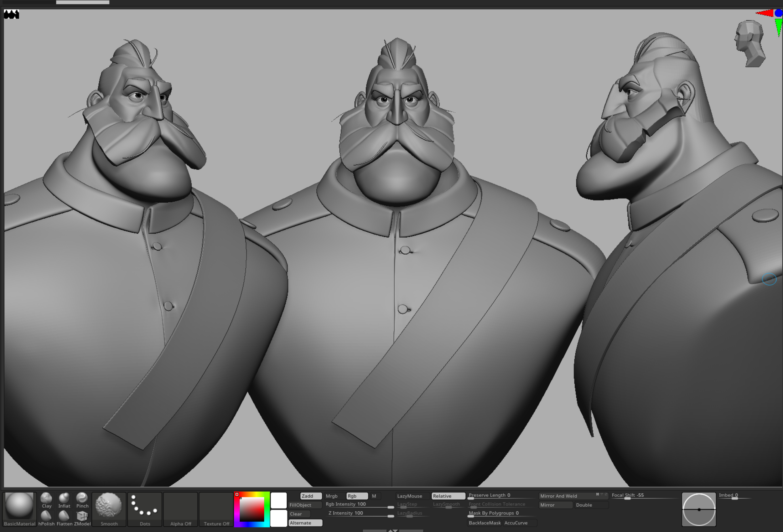
Task: Adjust the Imbed slider
Action: point(735,496)
